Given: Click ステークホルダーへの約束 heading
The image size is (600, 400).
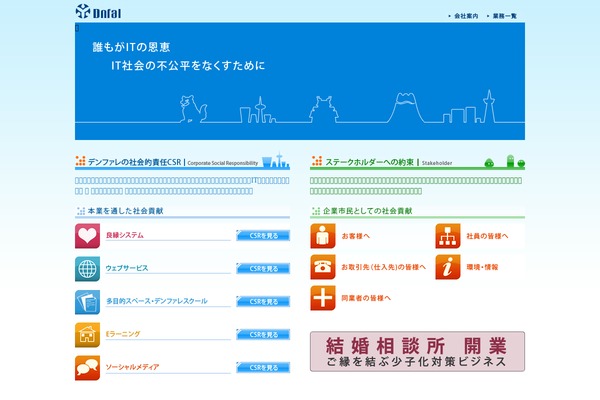Looking at the screenshot, I should (x=370, y=162).
